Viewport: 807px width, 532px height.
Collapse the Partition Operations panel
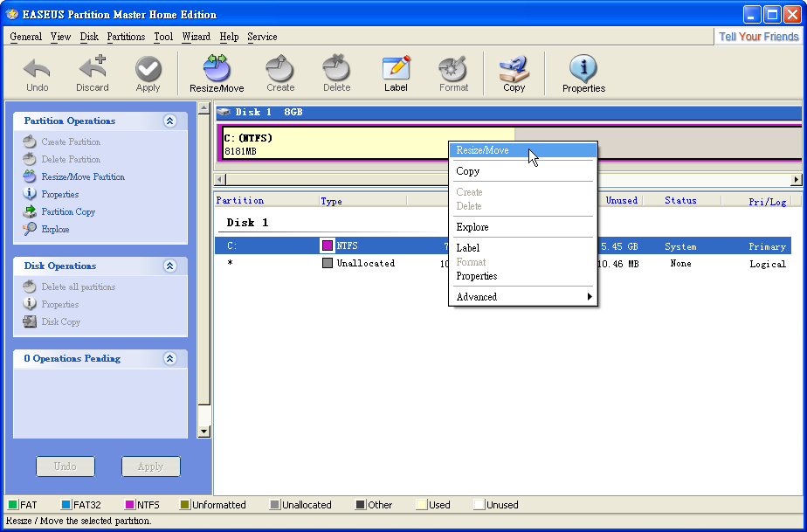click(169, 121)
